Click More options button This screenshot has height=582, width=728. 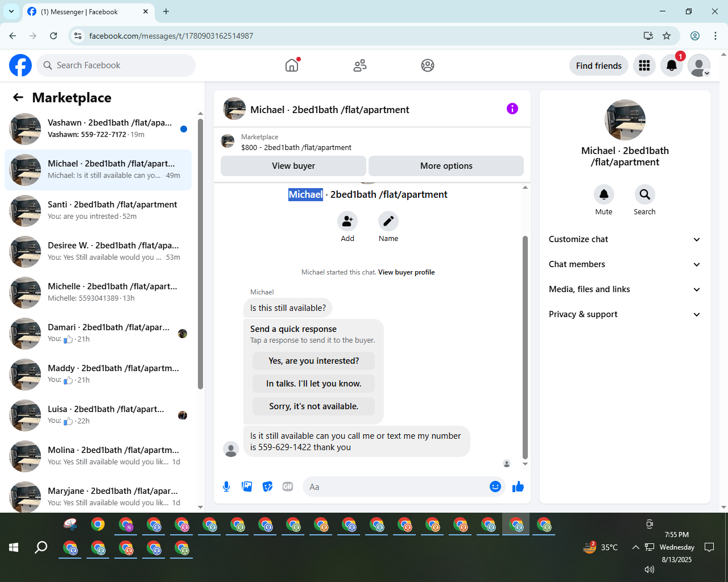446,166
